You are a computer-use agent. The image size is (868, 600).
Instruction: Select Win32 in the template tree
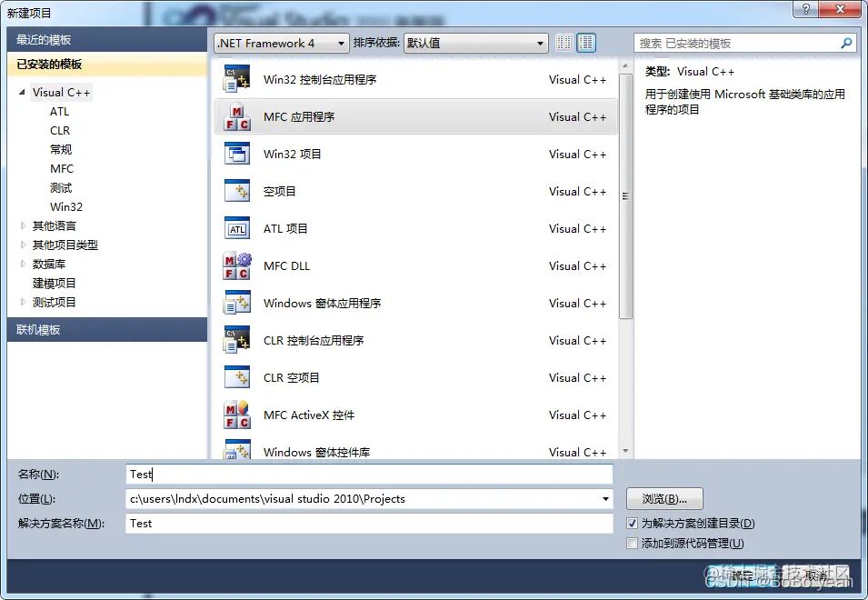65,207
